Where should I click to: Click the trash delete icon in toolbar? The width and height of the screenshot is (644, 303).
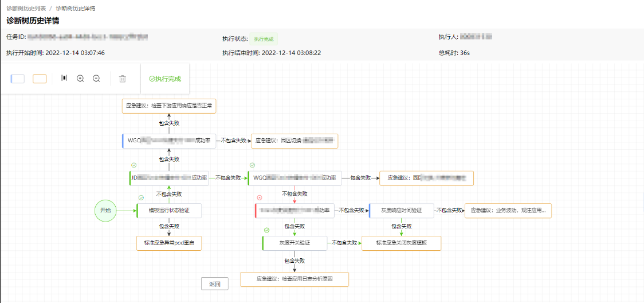(123, 79)
